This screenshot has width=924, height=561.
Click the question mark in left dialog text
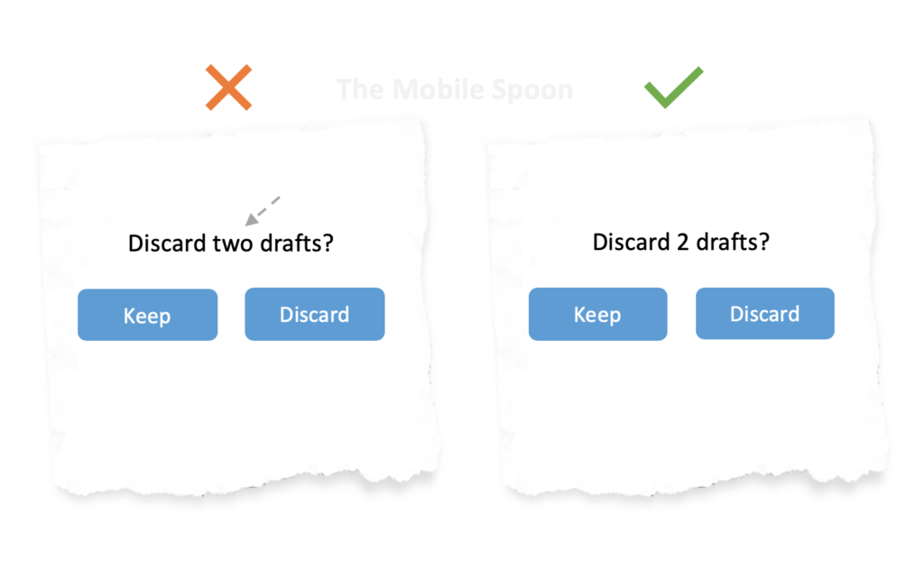click(x=327, y=244)
